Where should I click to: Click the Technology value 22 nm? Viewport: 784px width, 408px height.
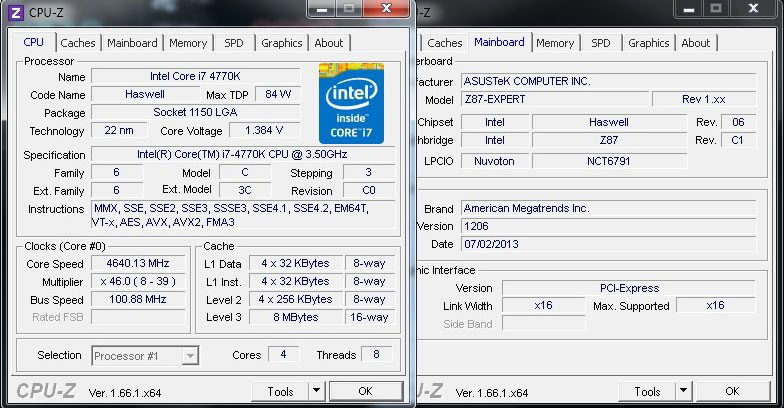(119, 130)
